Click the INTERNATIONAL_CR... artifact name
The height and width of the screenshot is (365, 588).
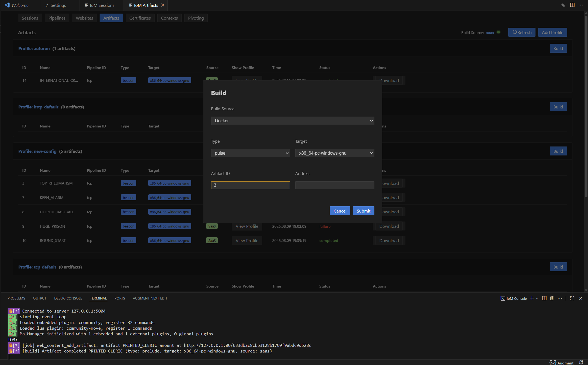(59, 80)
